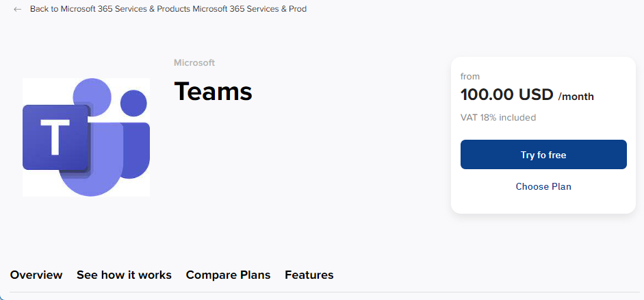Image resolution: width=644 pixels, height=300 pixels.
Task: Select the Microsoft vendor label
Action: 194,63
